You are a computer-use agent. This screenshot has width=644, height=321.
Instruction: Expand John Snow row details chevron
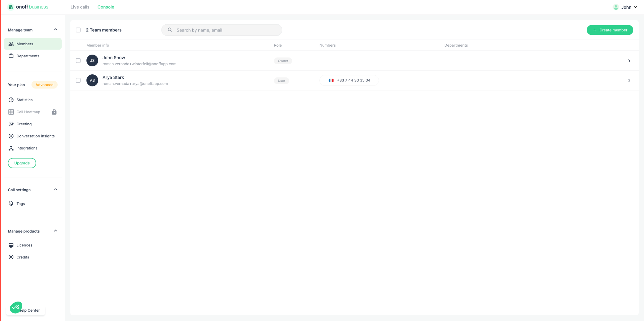[x=629, y=61]
